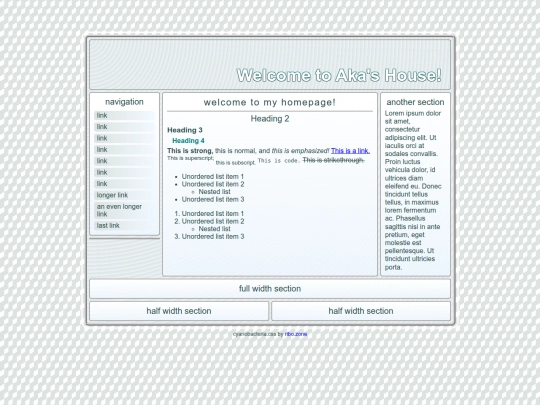The width and height of the screenshot is (540, 405).
Task: Click "Nested list" under the bulleted list
Action: 214,192
